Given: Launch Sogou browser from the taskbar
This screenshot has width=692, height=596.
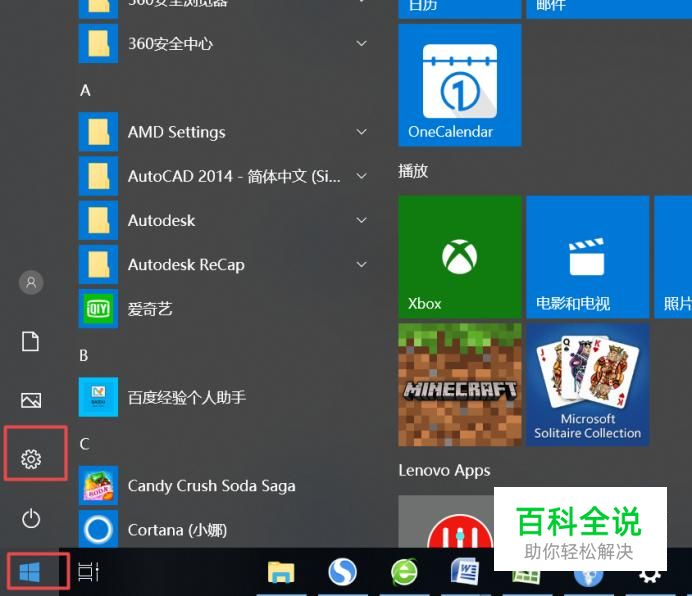Looking at the screenshot, I should [342, 572].
